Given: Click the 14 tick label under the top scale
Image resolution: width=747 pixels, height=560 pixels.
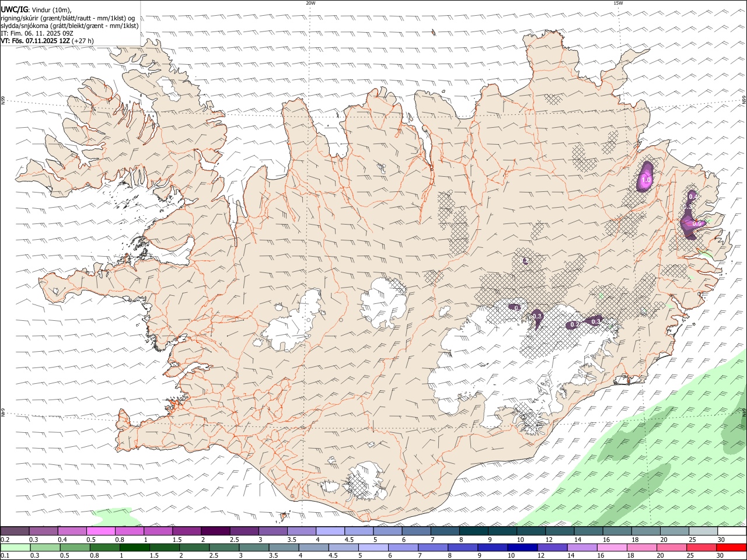Looking at the screenshot, I should pos(578,540).
